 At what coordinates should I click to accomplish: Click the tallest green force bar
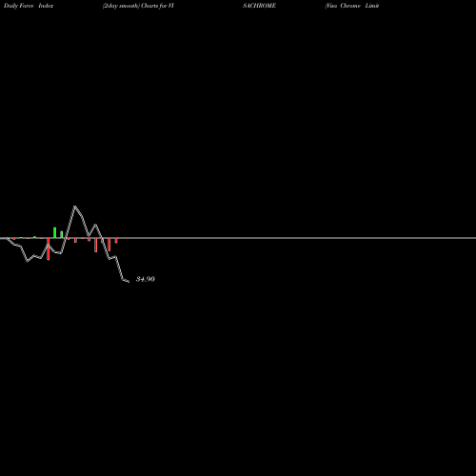pos(55,232)
